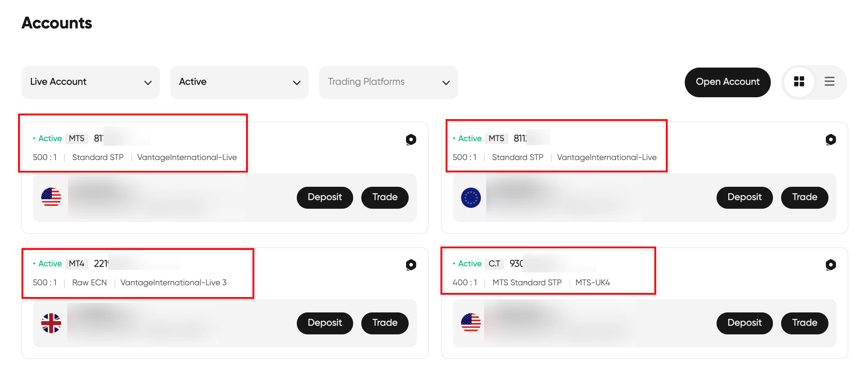Expand the Live Account dropdown
The image size is (868, 383).
coord(91,82)
